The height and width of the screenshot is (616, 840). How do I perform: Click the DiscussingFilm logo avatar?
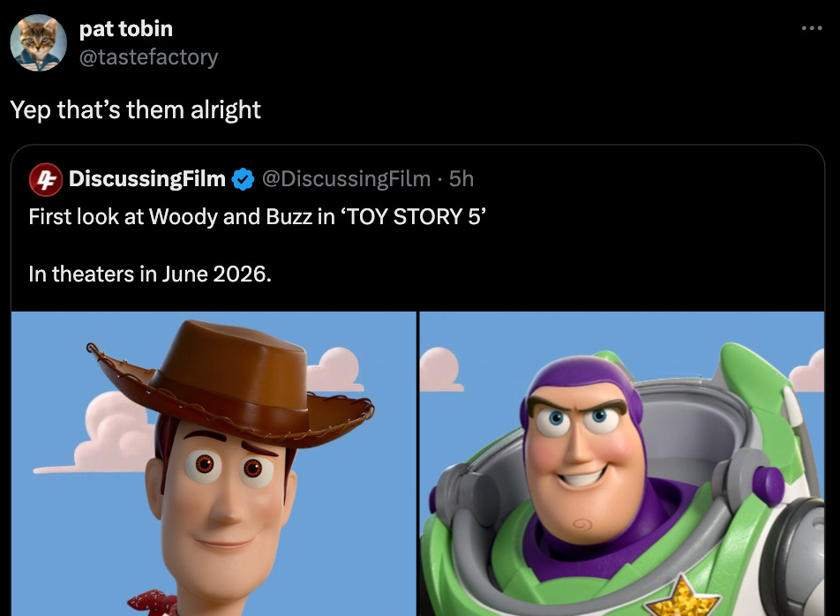(46, 179)
